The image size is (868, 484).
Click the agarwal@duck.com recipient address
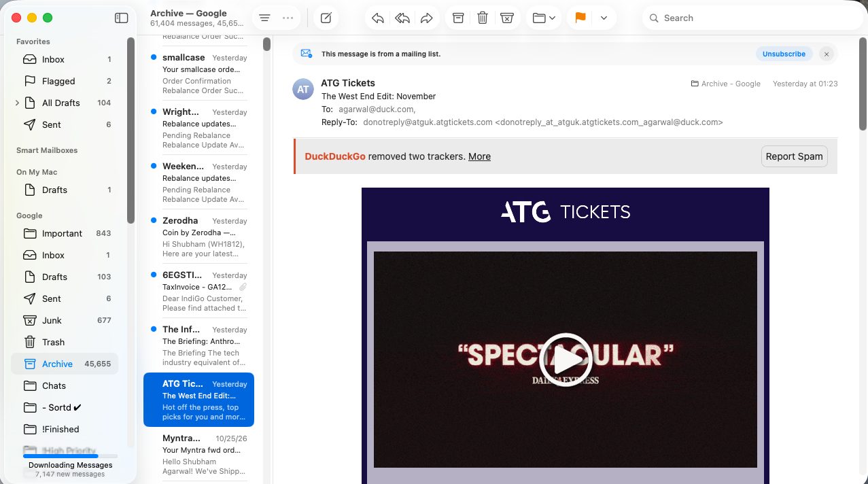pyautogui.click(x=377, y=109)
